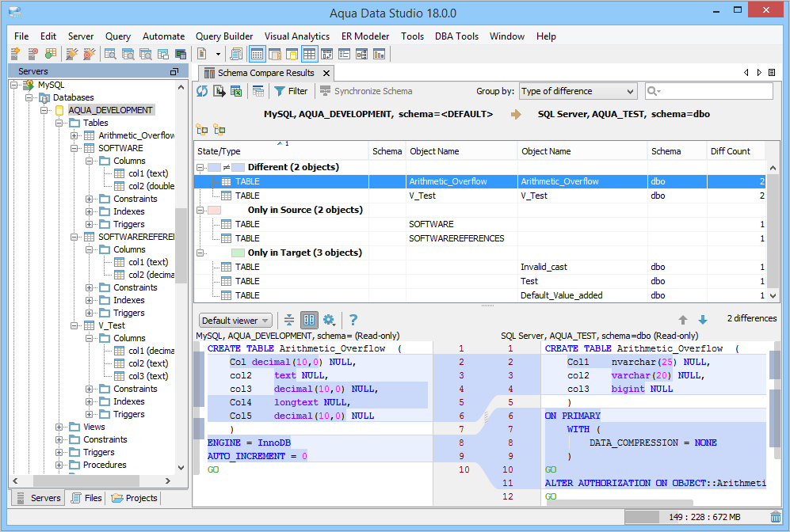Switch to the Projects tab
The image size is (790, 532).
[x=135, y=498]
